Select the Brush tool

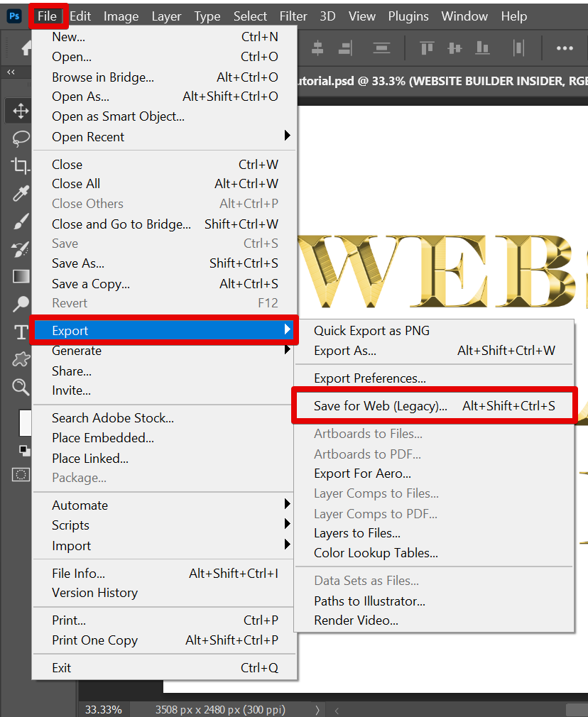pos(21,221)
